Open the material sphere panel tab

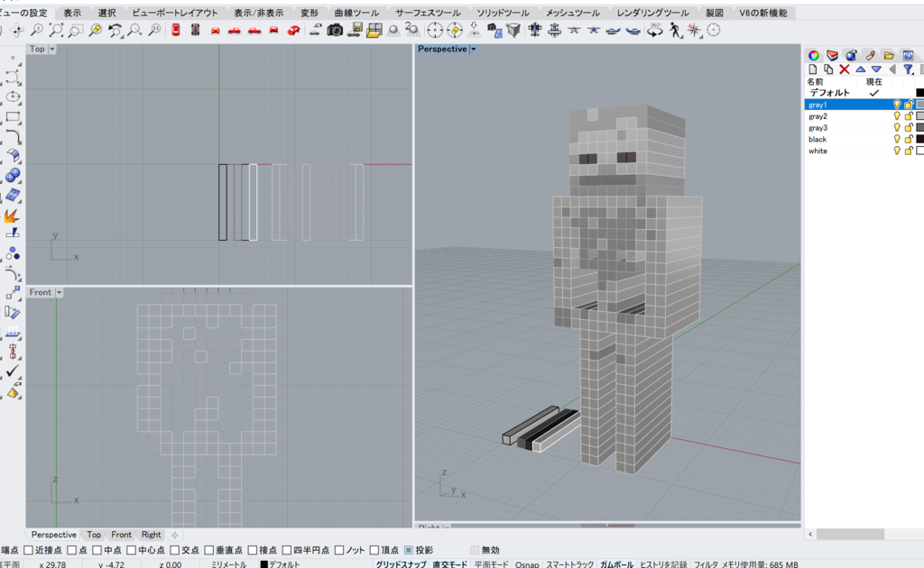pos(851,55)
